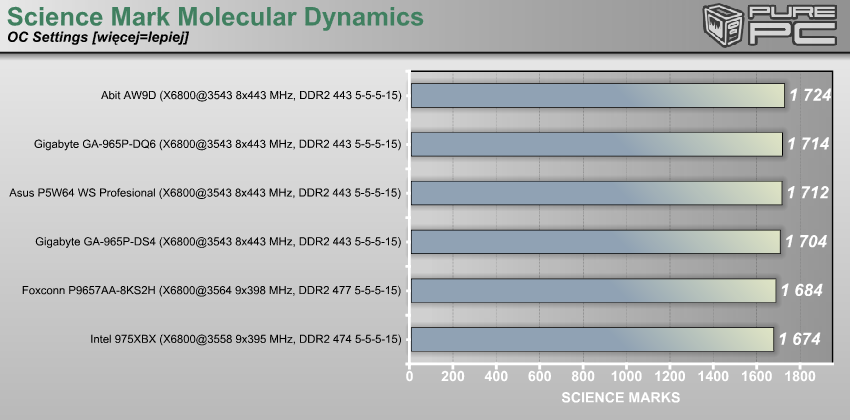Click the 1 684 score value
This screenshot has width=850, height=420.
coord(802,290)
